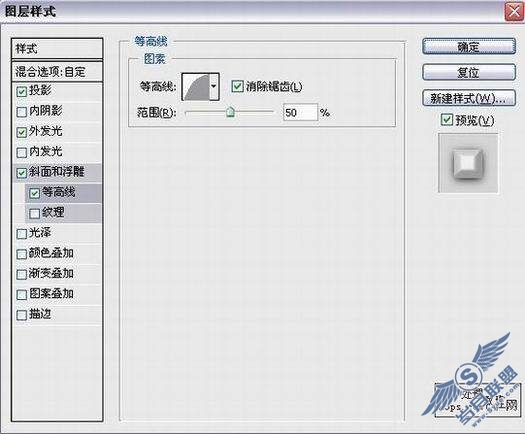The height and width of the screenshot is (434, 525).
Task: Toggle the 外发光 outer glow checkbox
Action: click(x=21, y=132)
